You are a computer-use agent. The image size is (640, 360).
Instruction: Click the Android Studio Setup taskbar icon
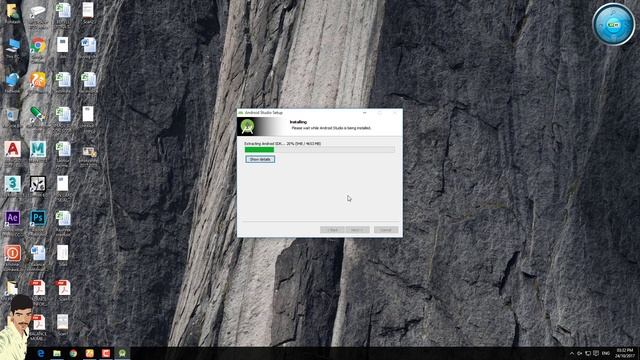[122, 353]
